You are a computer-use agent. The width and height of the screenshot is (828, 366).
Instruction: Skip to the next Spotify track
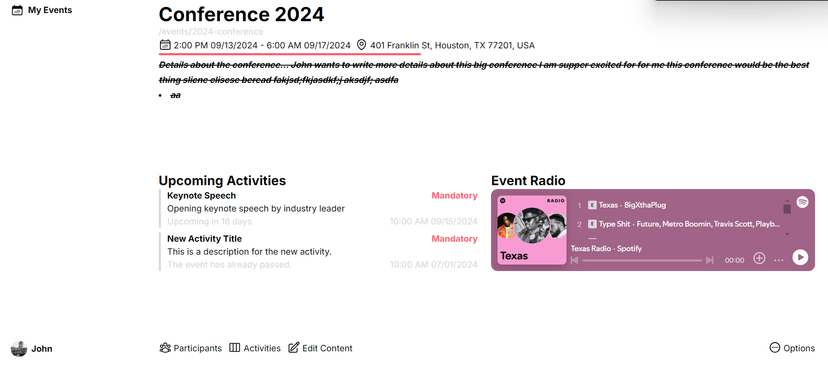click(x=710, y=260)
